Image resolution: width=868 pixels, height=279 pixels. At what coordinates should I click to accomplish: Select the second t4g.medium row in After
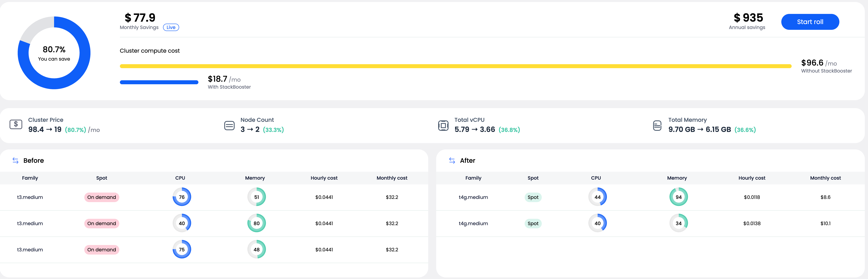point(473,223)
